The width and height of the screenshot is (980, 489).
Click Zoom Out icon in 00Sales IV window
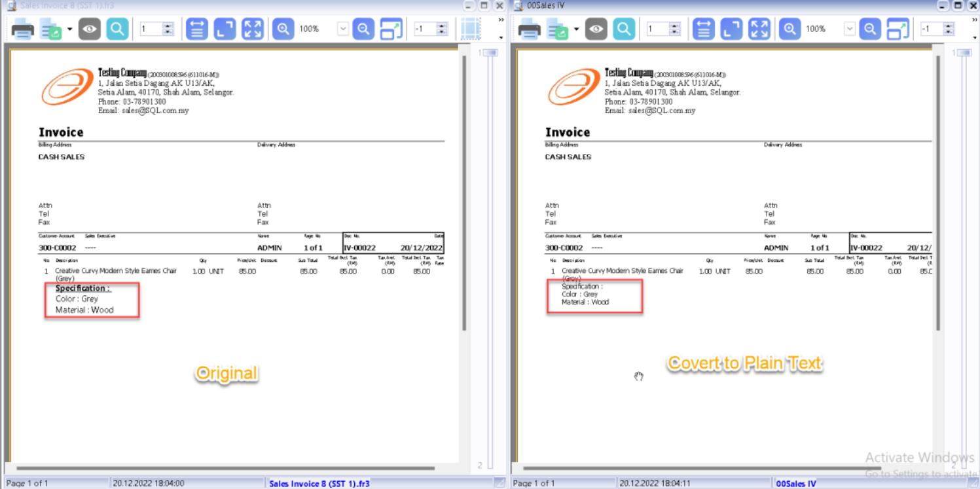(x=869, y=29)
